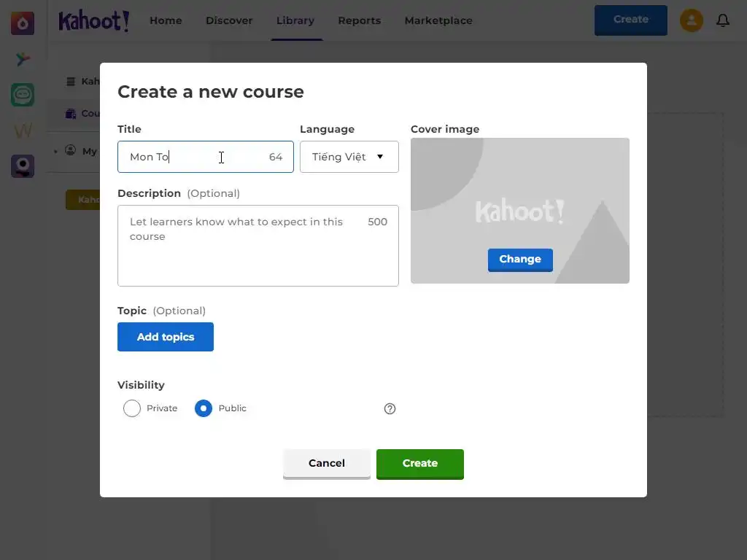The width and height of the screenshot is (747, 560).
Task: Switch to the Marketplace tab
Action: pyautogui.click(x=438, y=20)
